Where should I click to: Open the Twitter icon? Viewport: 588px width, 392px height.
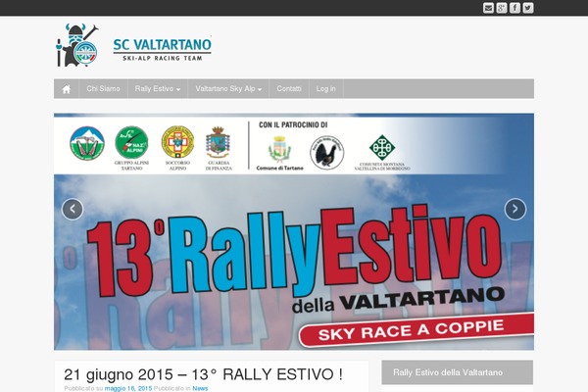528,8
